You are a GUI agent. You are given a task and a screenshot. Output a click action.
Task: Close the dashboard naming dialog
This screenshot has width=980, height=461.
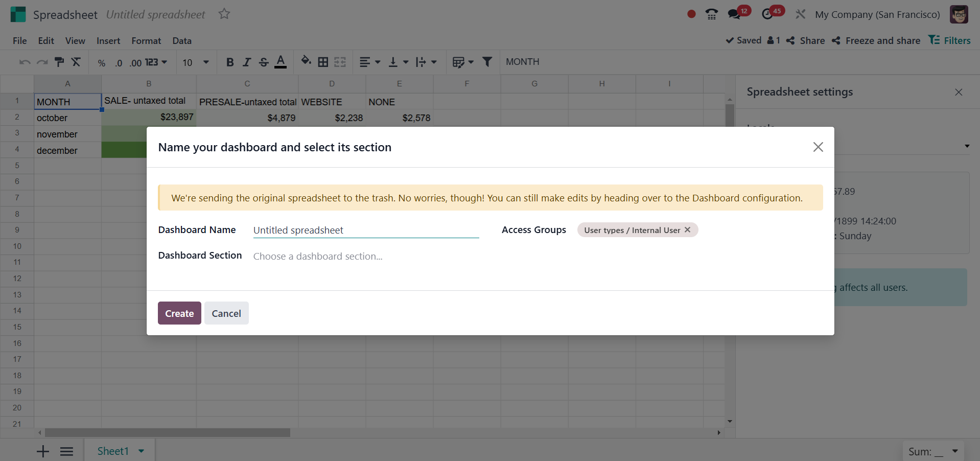pos(818,147)
